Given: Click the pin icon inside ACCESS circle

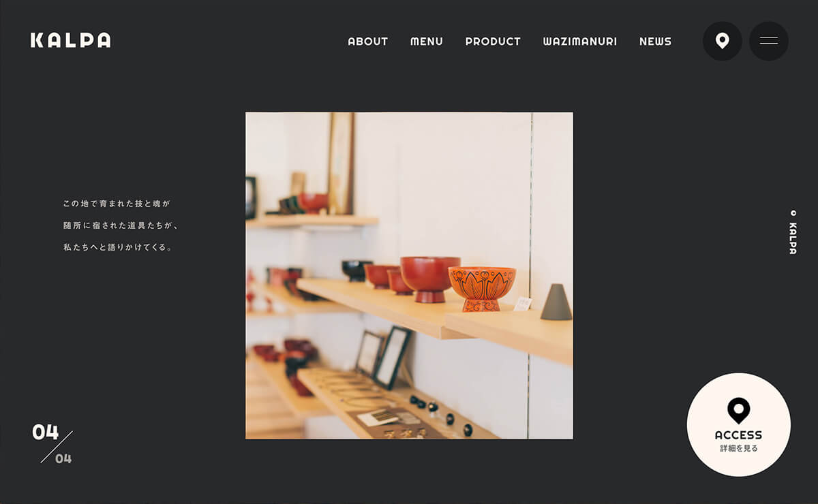Looking at the screenshot, I should (x=738, y=411).
